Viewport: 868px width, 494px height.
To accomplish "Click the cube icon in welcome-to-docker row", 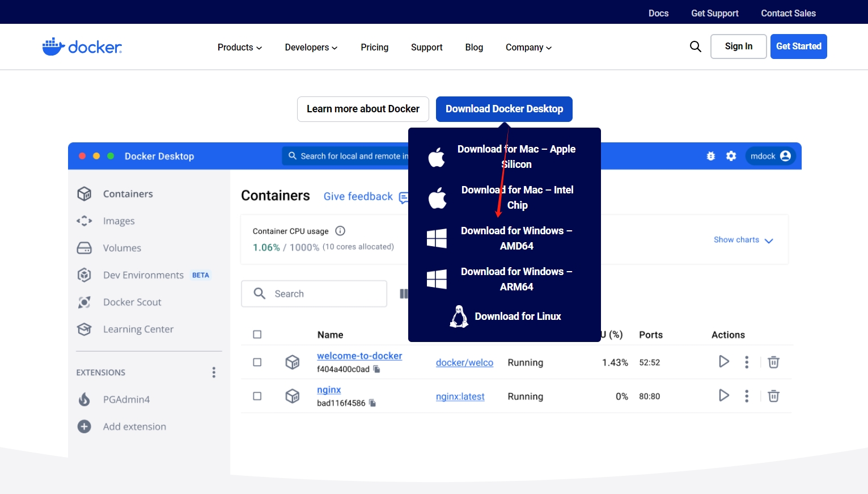I will coord(293,362).
